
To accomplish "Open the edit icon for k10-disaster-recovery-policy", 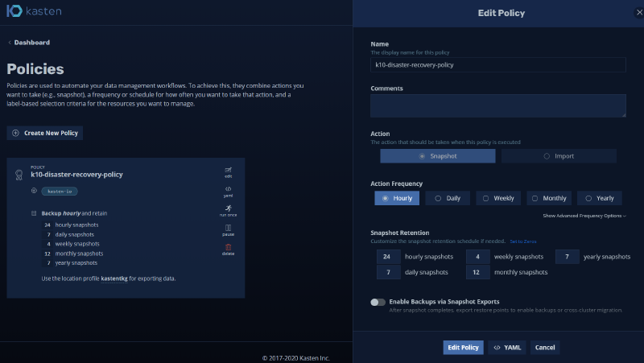I will point(229,172).
